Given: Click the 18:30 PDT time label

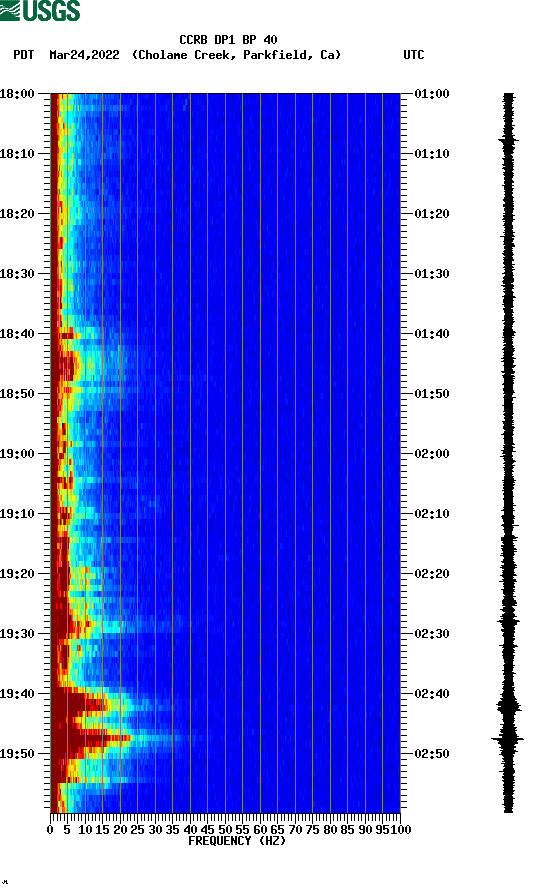Looking at the screenshot, I should tap(17, 273).
